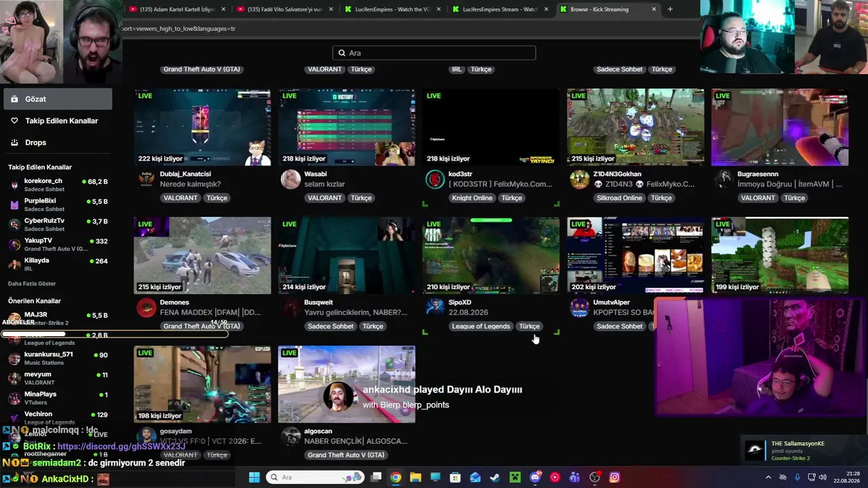Viewport: 868px width, 488px height.
Task: Open Microsoft Store from the taskbar
Action: click(455, 477)
